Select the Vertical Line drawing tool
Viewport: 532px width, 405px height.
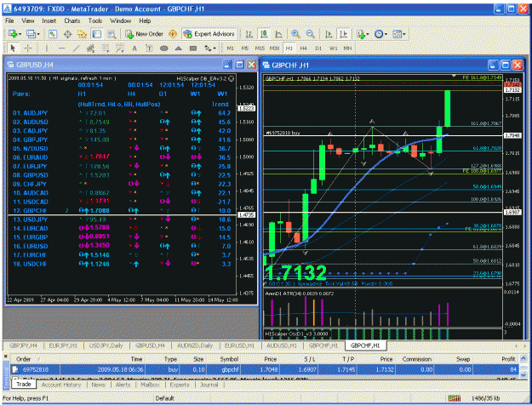coord(47,48)
